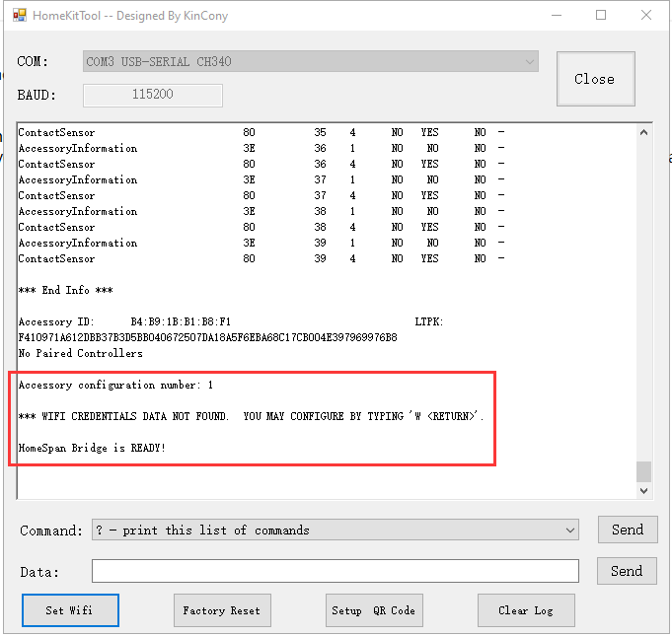Clear the log output with Clear Log
The height and width of the screenshot is (637, 672).
(527, 610)
